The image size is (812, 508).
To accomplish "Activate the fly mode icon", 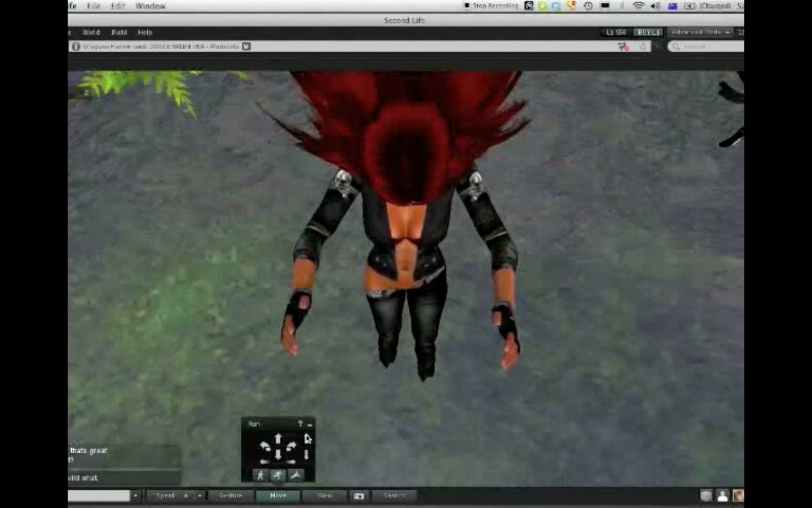I will pyautogui.click(x=295, y=475).
